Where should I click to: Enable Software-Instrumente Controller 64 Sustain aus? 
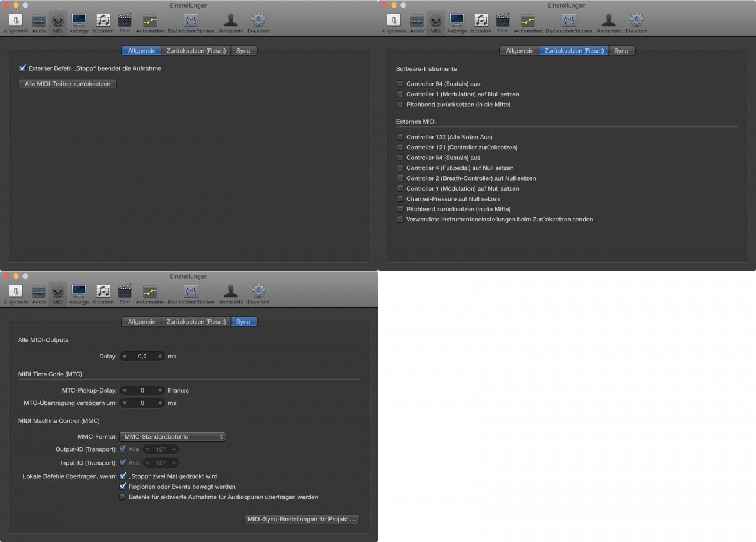point(400,84)
